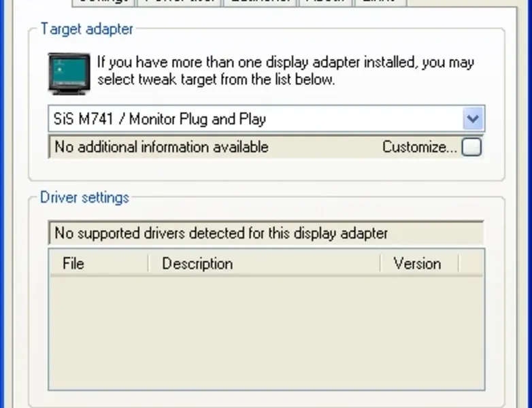Click the "Customize..." text label
This screenshot has height=408, width=532.
click(419, 147)
